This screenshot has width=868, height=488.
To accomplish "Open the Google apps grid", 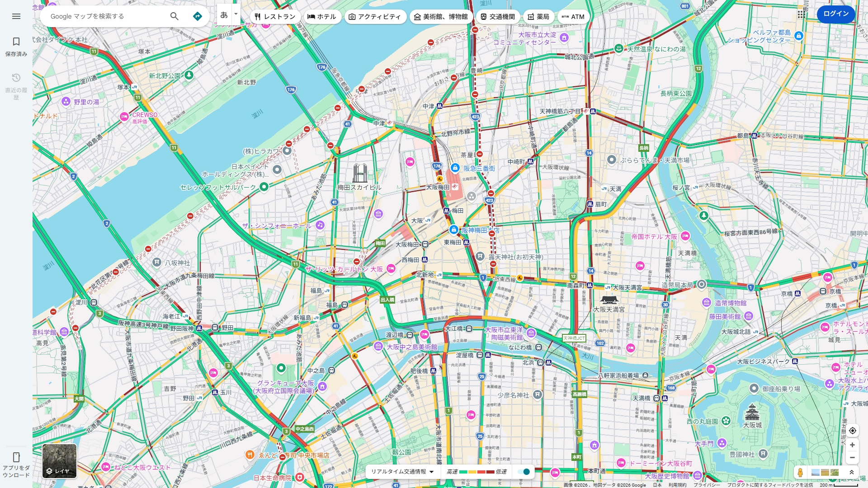I will [801, 14].
